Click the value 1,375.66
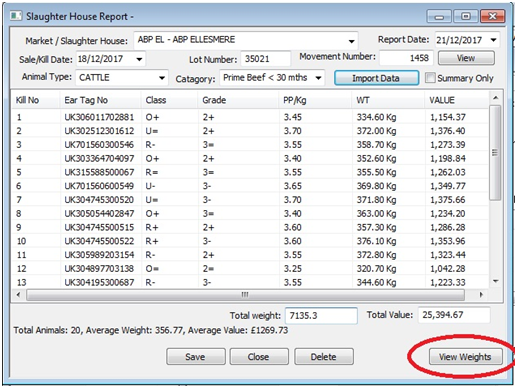 (x=448, y=200)
